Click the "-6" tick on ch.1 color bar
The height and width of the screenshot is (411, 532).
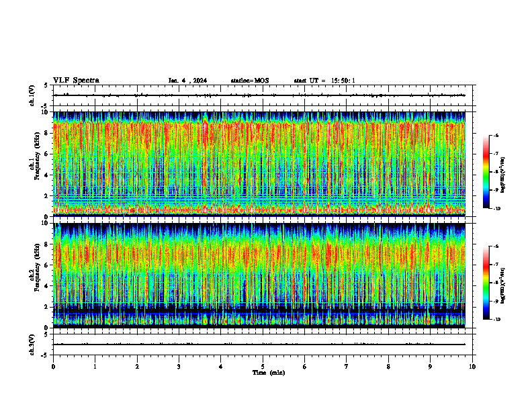click(x=496, y=135)
